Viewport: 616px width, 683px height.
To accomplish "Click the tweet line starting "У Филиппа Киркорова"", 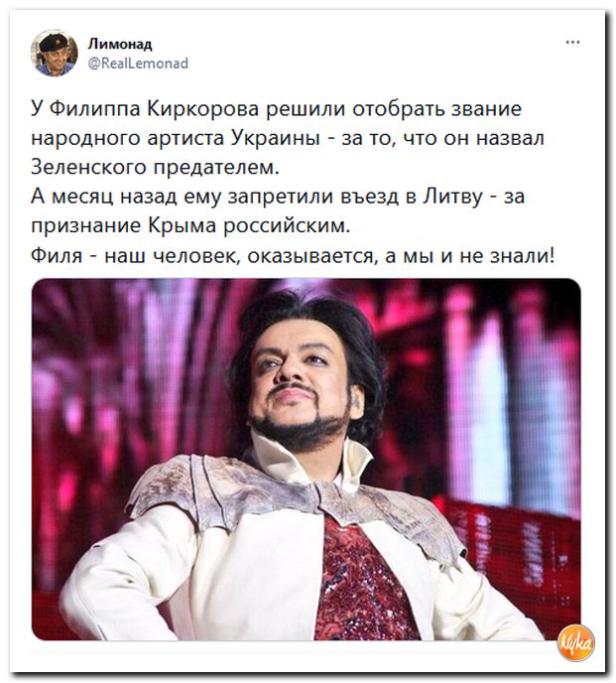I will tap(276, 108).
